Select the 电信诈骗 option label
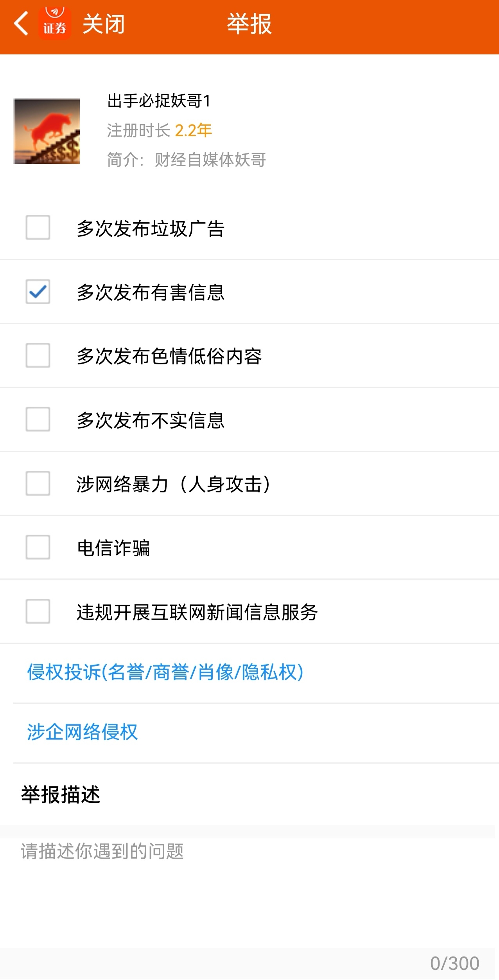This screenshot has height=980, width=499. point(113,548)
